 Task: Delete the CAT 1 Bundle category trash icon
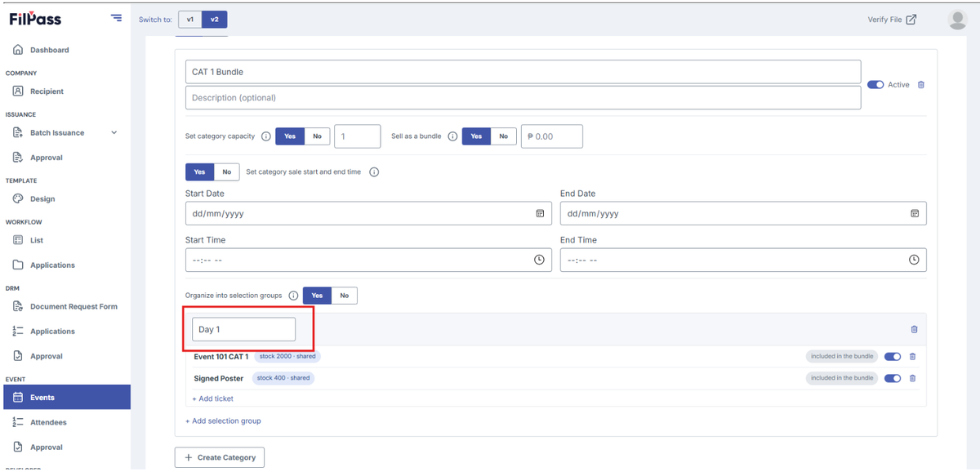click(x=921, y=85)
